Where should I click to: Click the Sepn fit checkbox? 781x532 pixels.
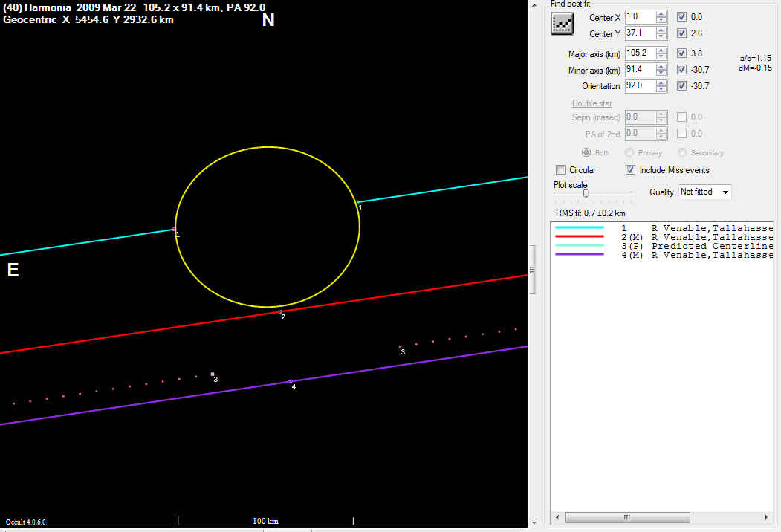[681, 117]
